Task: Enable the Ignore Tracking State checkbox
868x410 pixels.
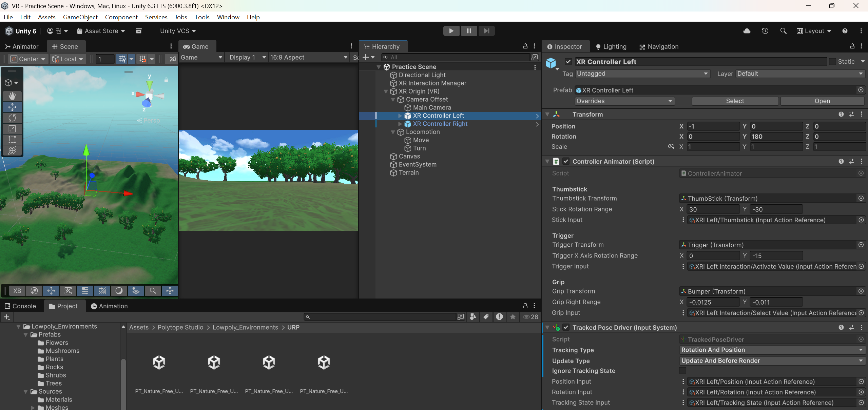Action: pos(682,371)
